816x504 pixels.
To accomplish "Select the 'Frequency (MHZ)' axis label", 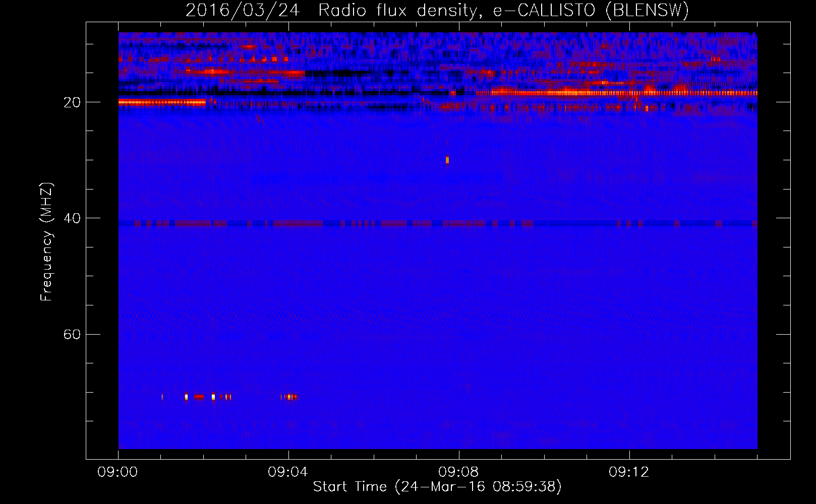I will (x=46, y=242).
